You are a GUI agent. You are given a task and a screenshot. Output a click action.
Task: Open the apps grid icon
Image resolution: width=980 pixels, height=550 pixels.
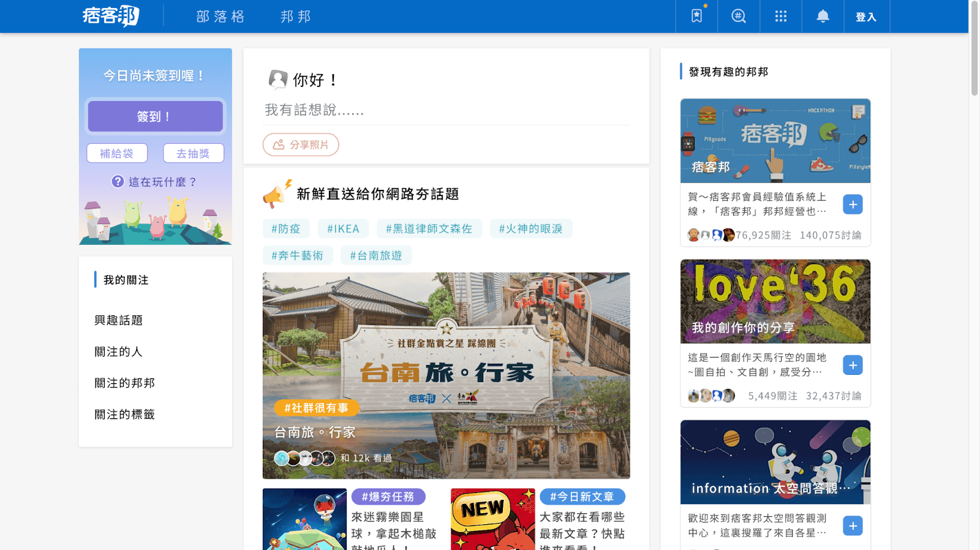pos(781,17)
